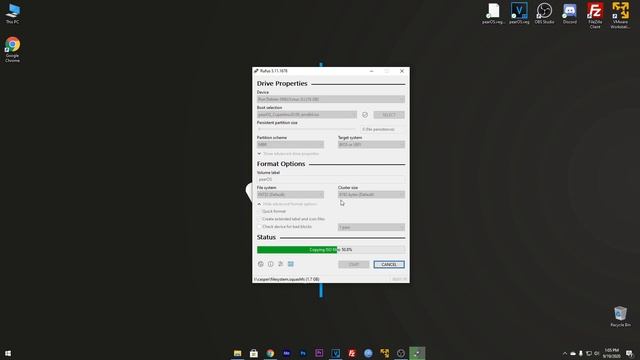The image size is (640, 360).
Task: Open the Rufus about info icon
Action: pyautogui.click(x=271, y=264)
